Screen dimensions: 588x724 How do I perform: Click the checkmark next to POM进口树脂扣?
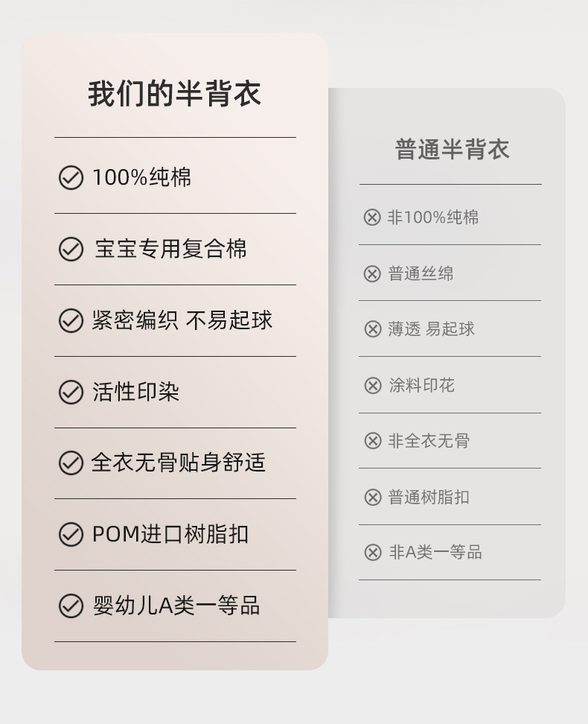71,535
